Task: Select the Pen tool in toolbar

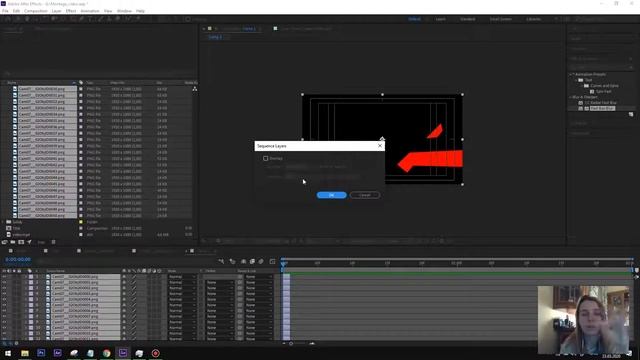Action: point(82,19)
